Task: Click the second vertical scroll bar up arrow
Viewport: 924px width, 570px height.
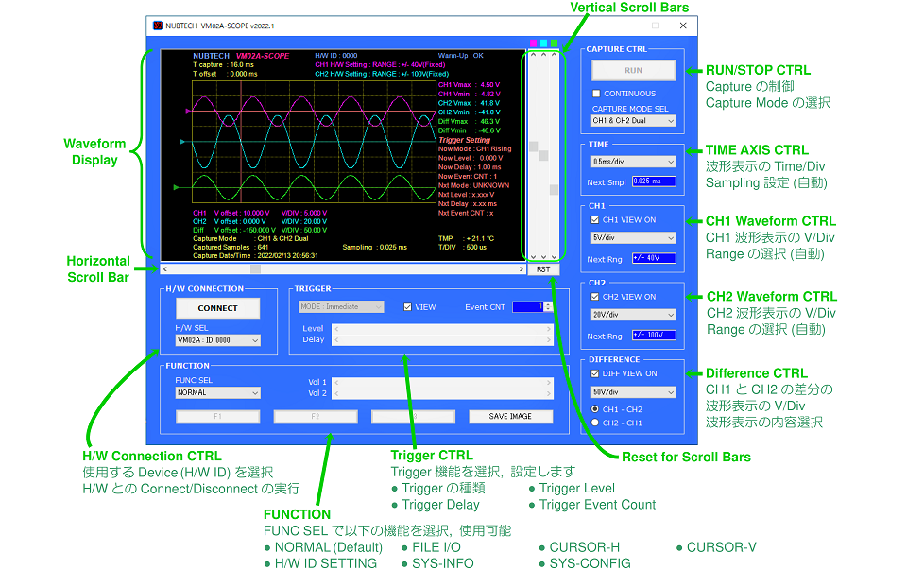Action: point(543,54)
